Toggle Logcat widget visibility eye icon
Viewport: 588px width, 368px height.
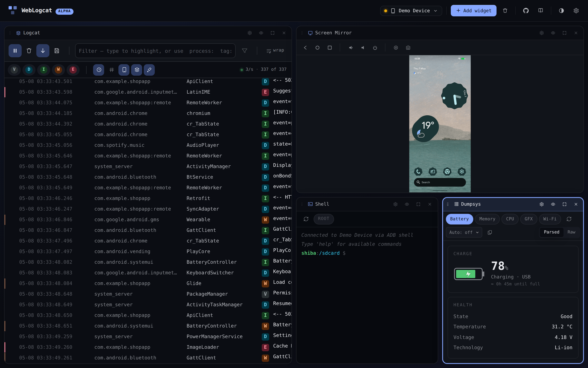(261, 33)
